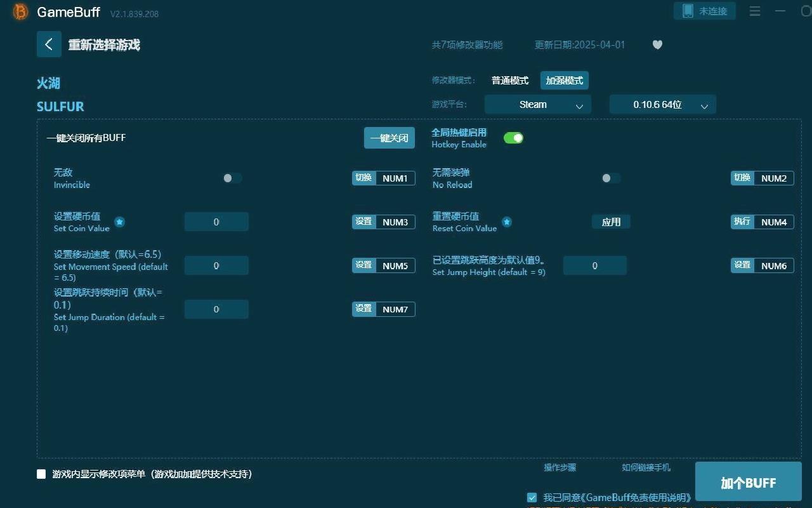The height and width of the screenshot is (508, 812).
Task: Open the 0.10.6 64位 version dropdown
Action: [x=663, y=105]
